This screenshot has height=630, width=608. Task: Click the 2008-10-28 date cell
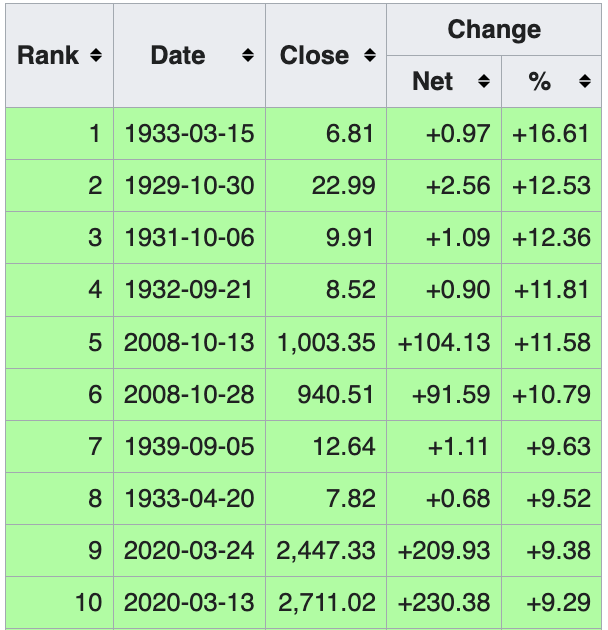[x=189, y=394]
